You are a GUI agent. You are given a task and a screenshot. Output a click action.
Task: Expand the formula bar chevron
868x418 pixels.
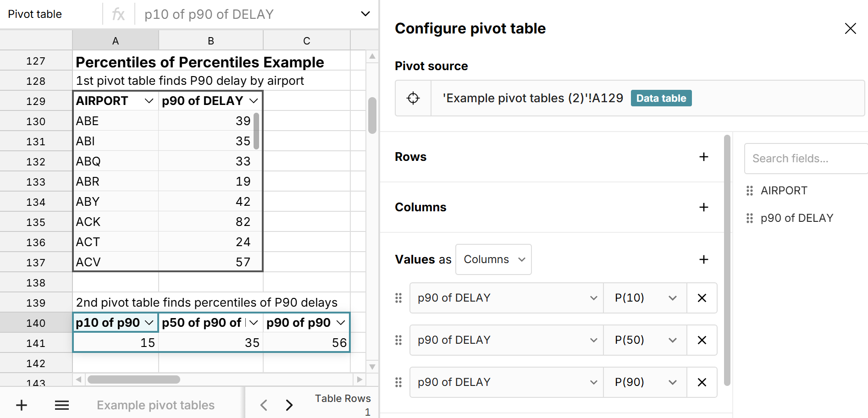(x=365, y=14)
